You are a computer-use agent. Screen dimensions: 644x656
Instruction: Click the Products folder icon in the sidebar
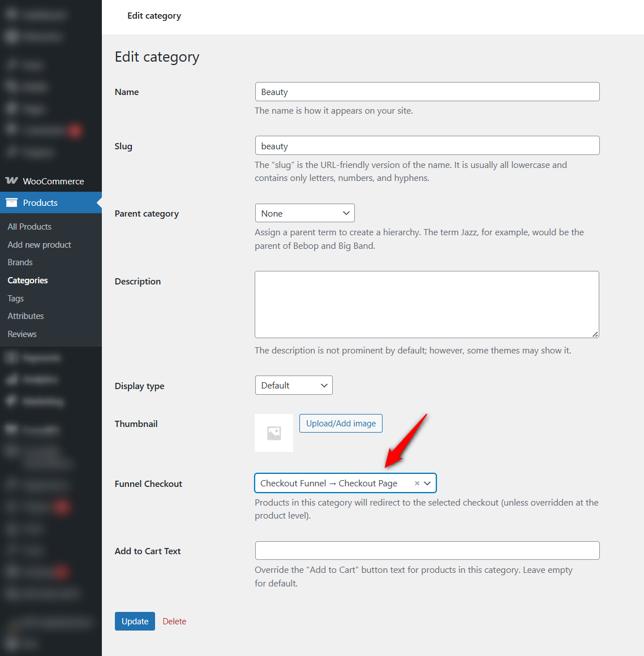[x=12, y=202]
